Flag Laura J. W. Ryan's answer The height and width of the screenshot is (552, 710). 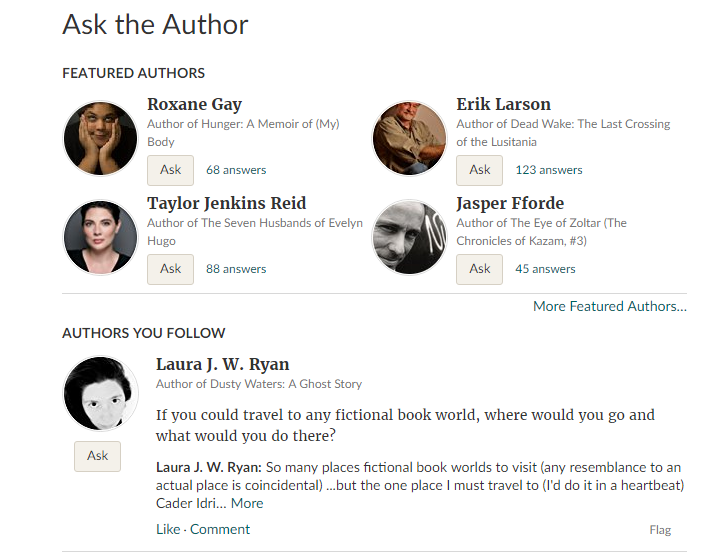tap(660, 530)
